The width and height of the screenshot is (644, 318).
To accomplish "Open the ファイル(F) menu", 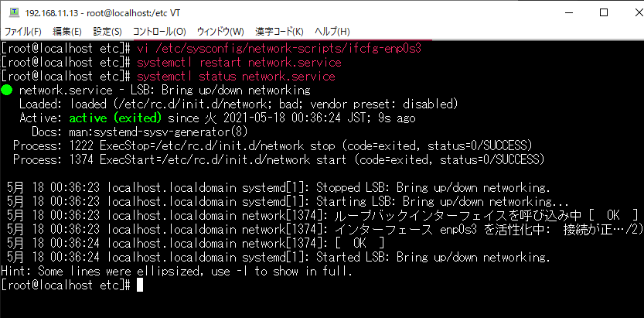I will [x=23, y=32].
